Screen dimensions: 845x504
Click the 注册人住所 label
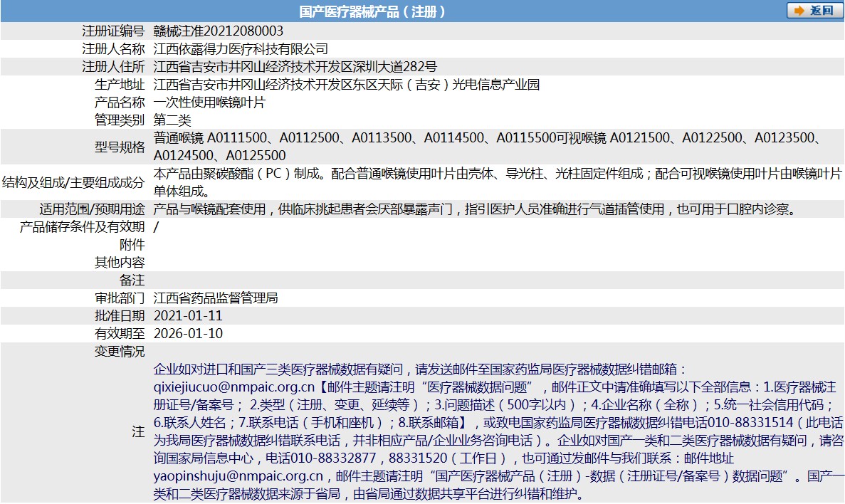coord(113,67)
